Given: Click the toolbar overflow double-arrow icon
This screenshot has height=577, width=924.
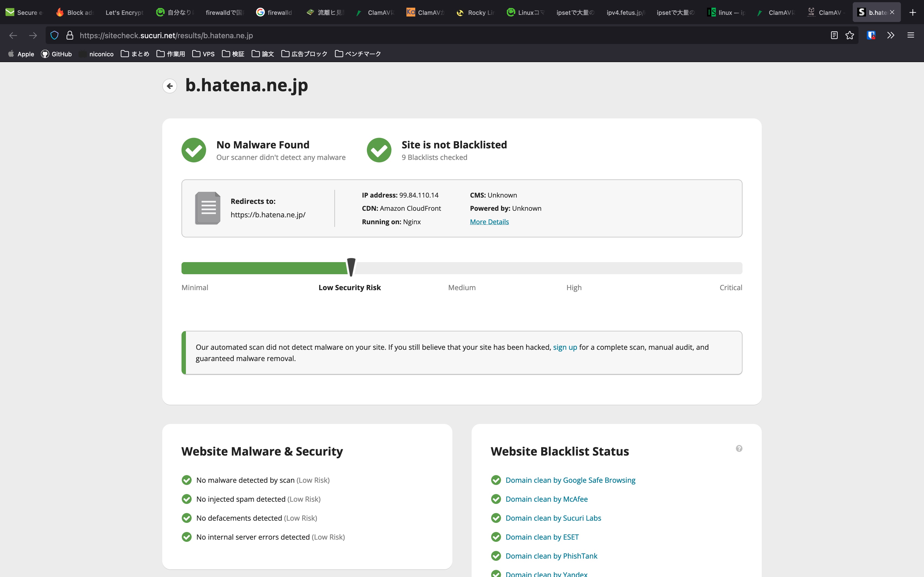Looking at the screenshot, I should pos(891,35).
